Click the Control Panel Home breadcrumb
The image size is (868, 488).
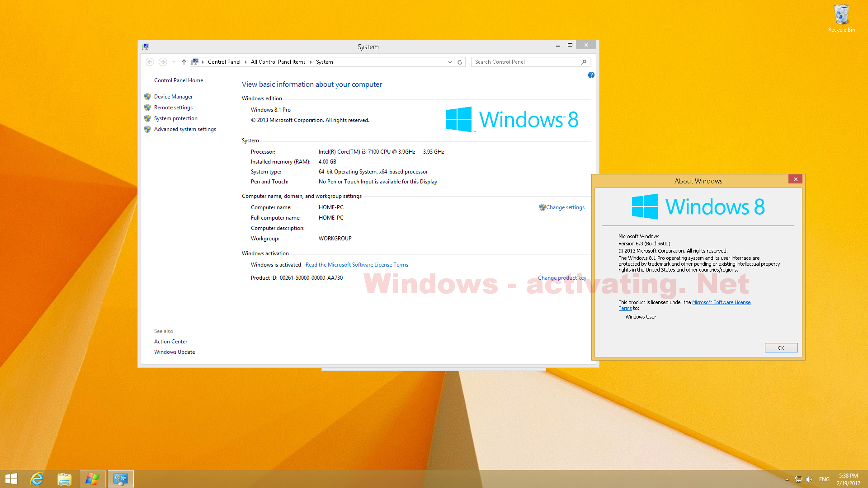[x=179, y=80]
